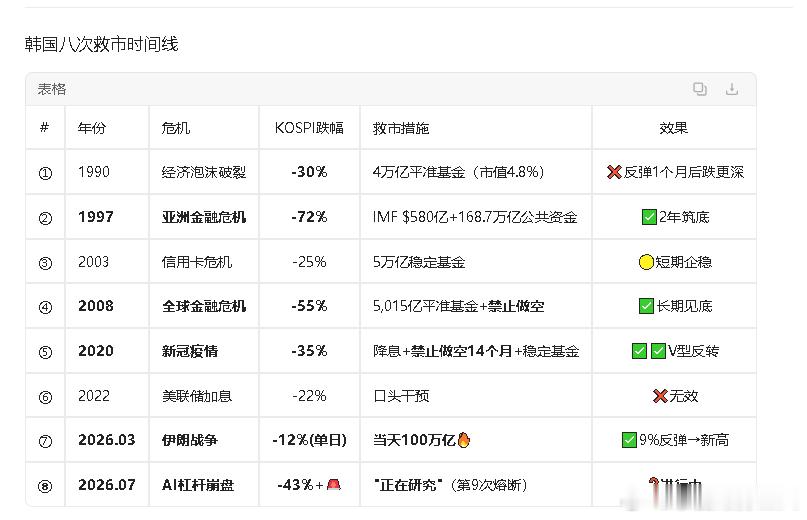Click the copy table icon
The width and height of the screenshot is (807, 520).
(699, 89)
